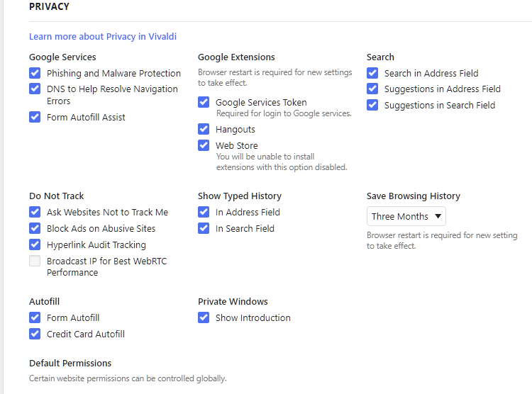This screenshot has height=394, width=532.
Task: Uncheck Search in Address Field
Action: [372, 73]
